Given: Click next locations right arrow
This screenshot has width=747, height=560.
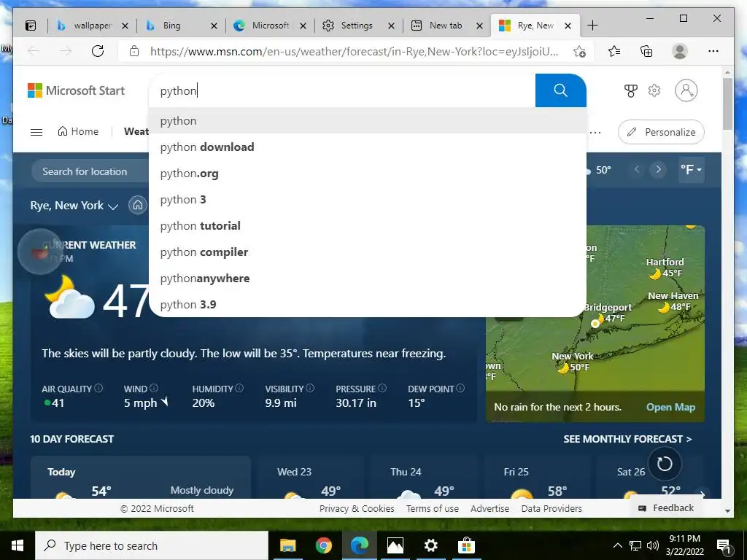Looking at the screenshot, I should (658, 169).
